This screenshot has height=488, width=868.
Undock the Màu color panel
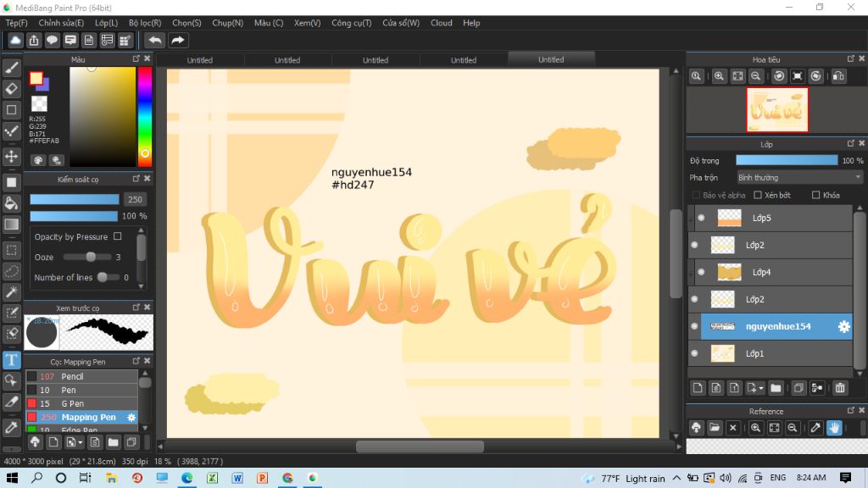[x=136, y=58]
